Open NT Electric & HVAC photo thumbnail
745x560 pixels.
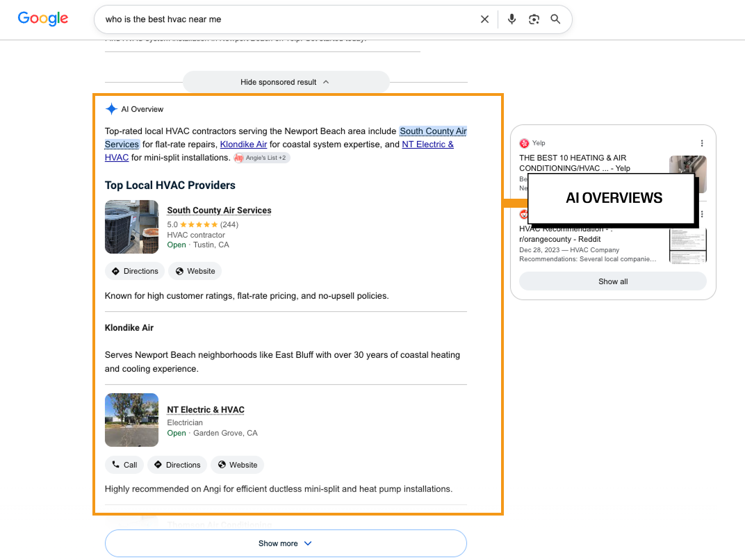[x=131, y=420]
